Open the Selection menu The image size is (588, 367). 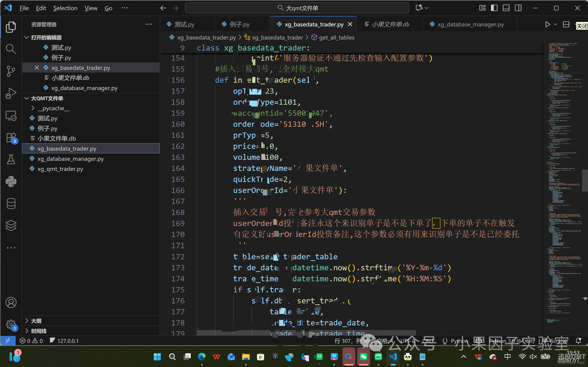(65, 8)
